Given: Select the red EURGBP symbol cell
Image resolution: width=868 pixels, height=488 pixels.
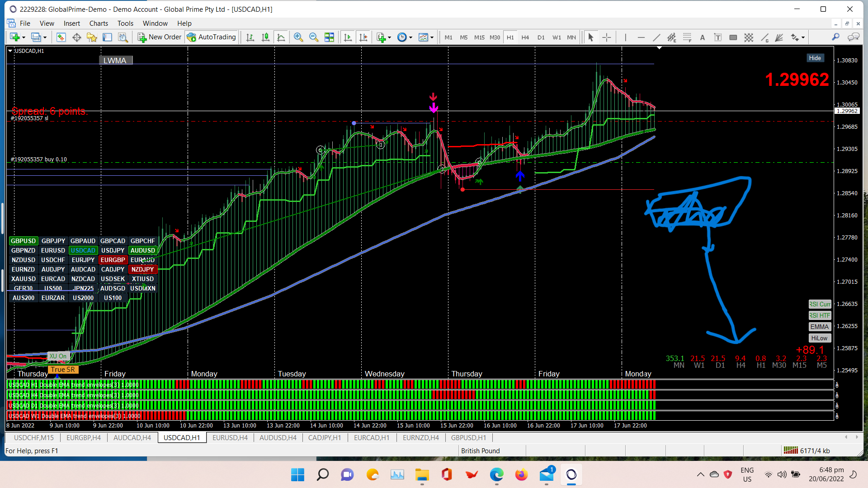Looking at the screenshot, I should (113, 260).
